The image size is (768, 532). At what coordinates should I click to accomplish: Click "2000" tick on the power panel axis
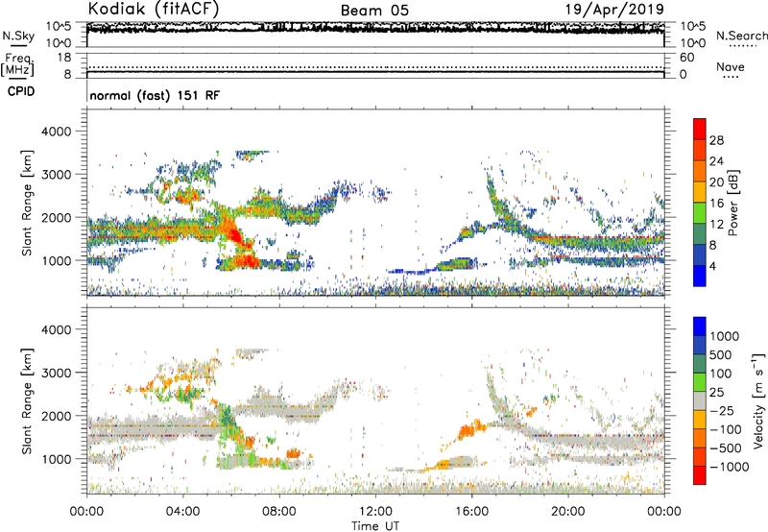pos(56,217)
